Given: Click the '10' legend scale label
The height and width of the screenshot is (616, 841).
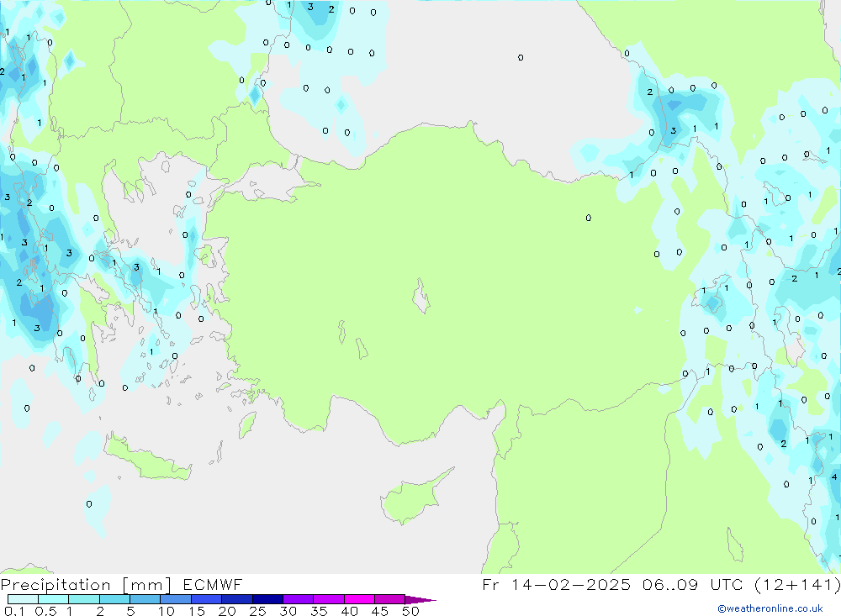Looking at the screenshot, I should [167, 611].
